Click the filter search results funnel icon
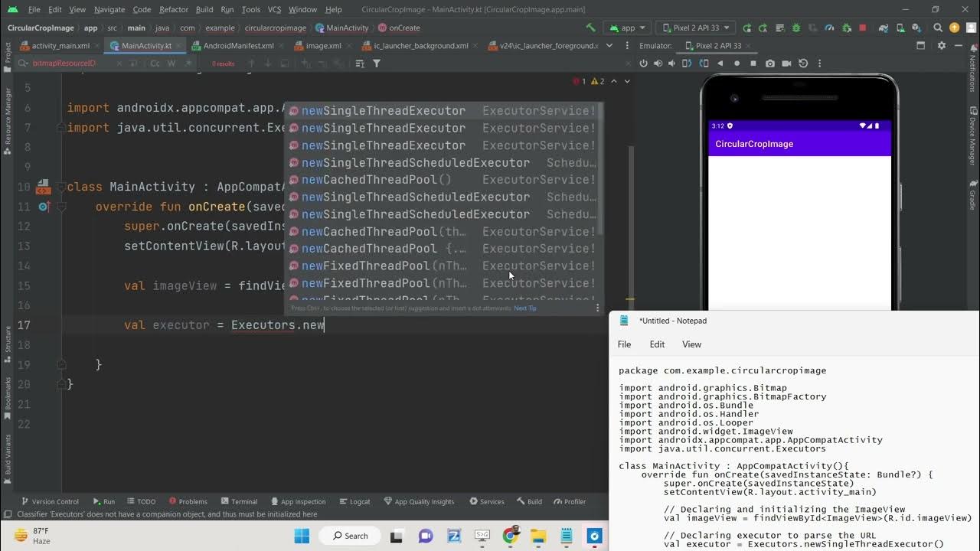Image resolution: width=980 pixels, height=551 pixels. click(x=377, y=64)
